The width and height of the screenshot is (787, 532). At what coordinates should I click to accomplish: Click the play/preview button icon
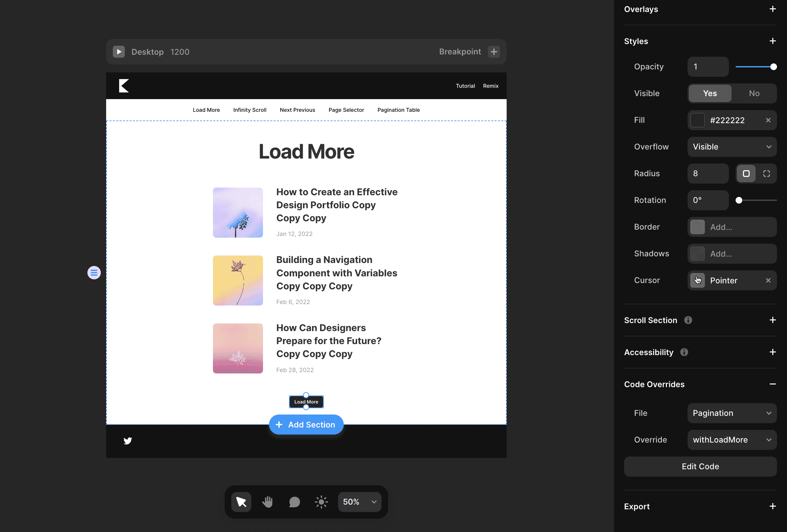coord(119,52)
